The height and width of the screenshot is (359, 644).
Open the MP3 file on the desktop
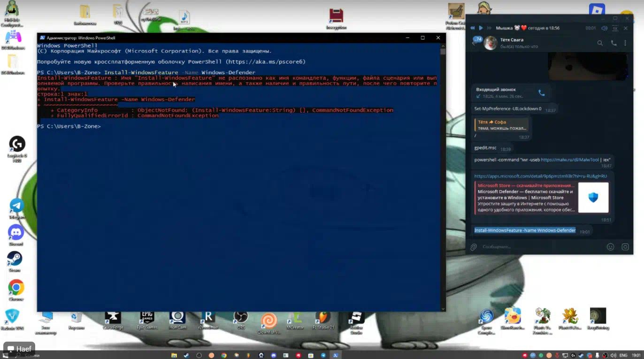click(x=184, y=21)
